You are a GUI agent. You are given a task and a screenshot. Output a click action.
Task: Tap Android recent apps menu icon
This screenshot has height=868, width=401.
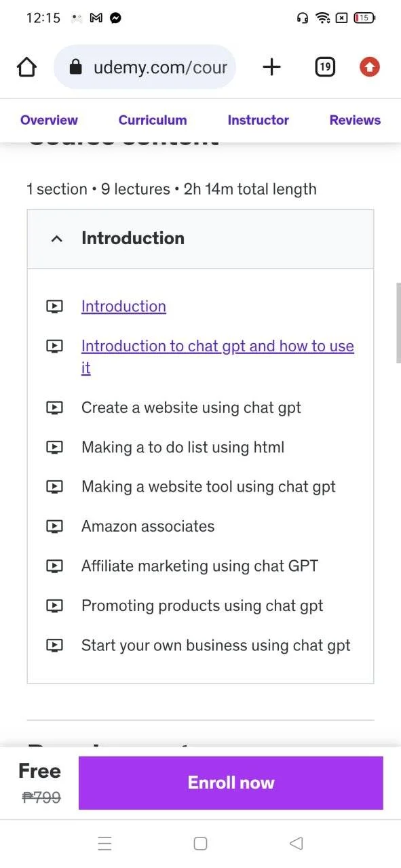click(104, 844)
